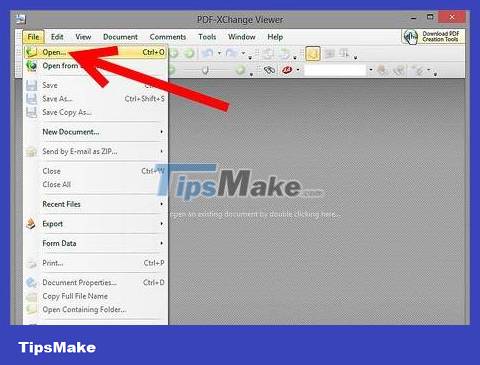The width and height of the screenshot is (480, 365).
Task: Minimize the PDF-XChange Viewer window
Action: tap(414, 18)
